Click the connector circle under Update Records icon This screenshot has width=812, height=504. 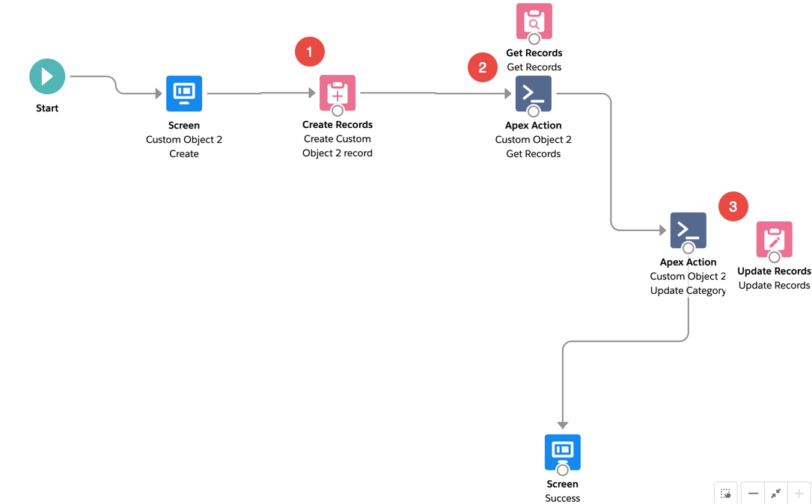pos(774,257)
